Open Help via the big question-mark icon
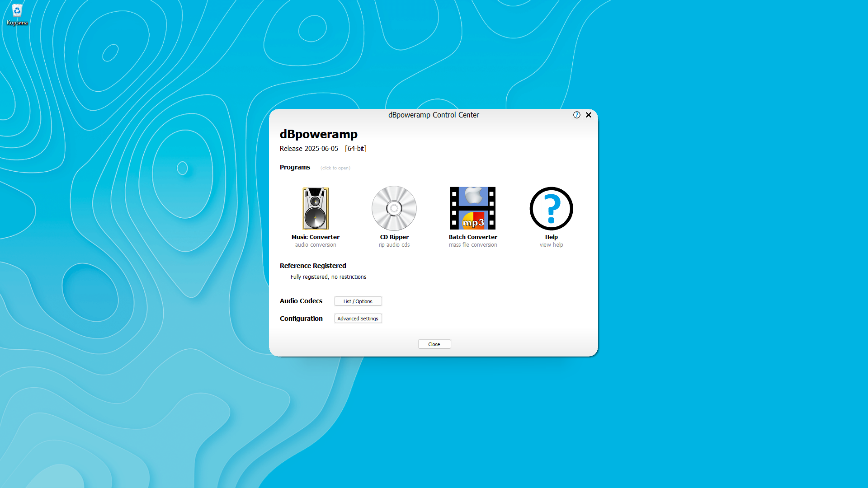Screen dimensions: 868x488 pos(551,208)
